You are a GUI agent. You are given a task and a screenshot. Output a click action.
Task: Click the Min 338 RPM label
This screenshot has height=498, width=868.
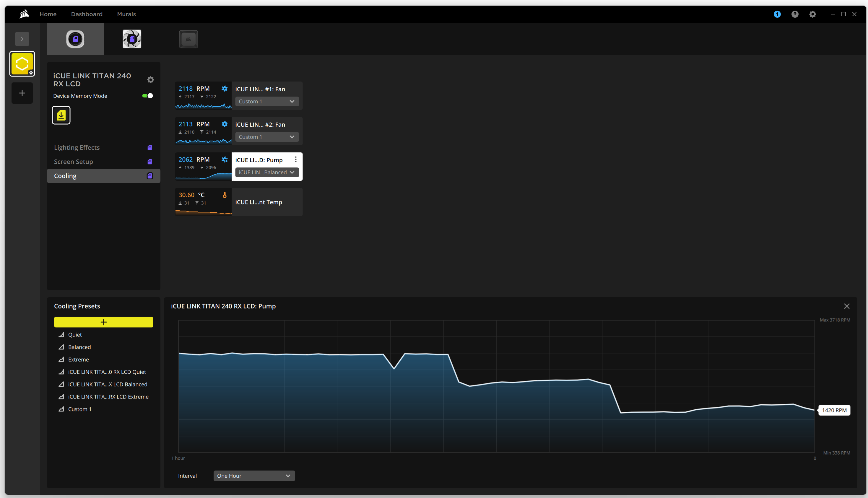click(x=837, y=453)
